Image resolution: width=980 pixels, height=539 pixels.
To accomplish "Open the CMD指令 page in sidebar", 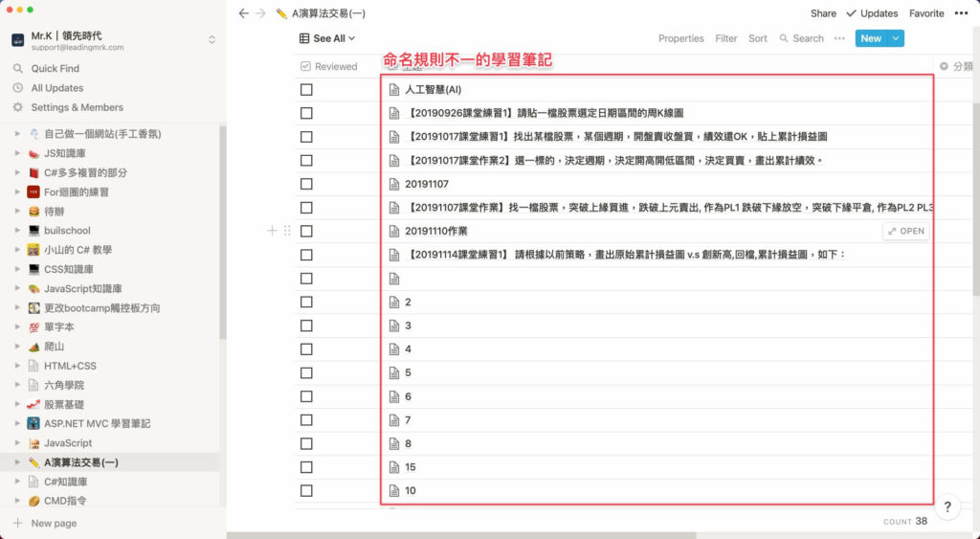I will [65, 501].
